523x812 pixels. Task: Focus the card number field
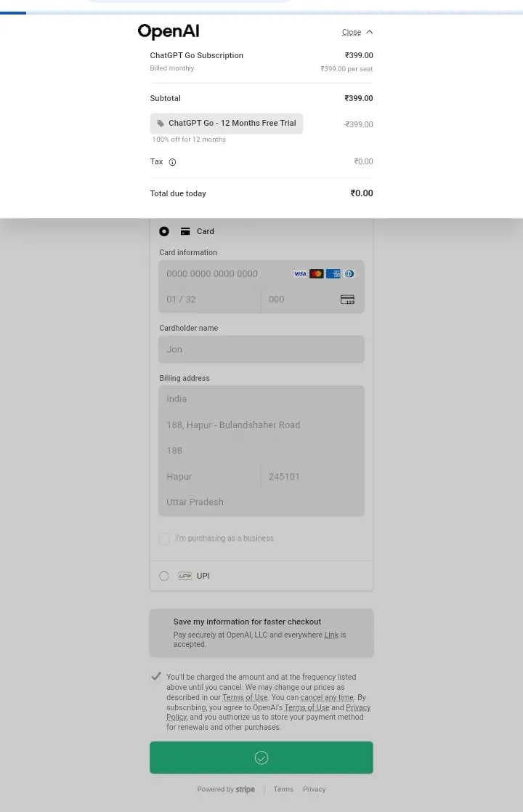[261, 273]
